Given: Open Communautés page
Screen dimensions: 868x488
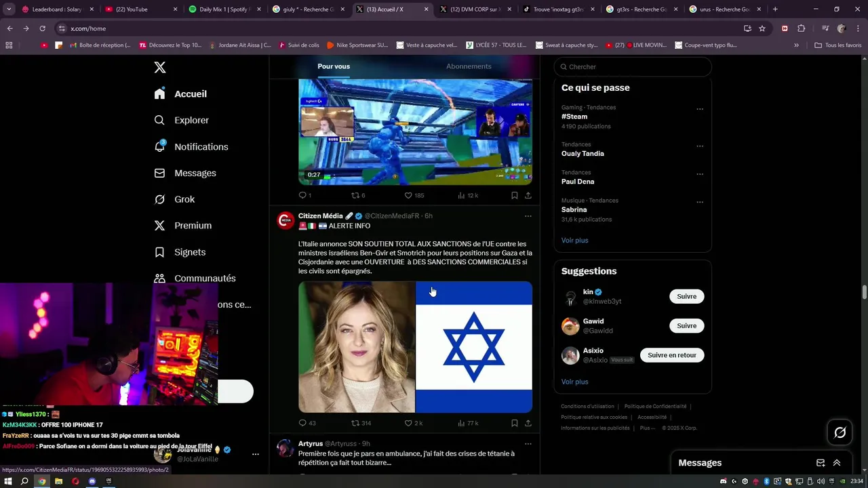Looking at the screenshot, I should point(195,279).
